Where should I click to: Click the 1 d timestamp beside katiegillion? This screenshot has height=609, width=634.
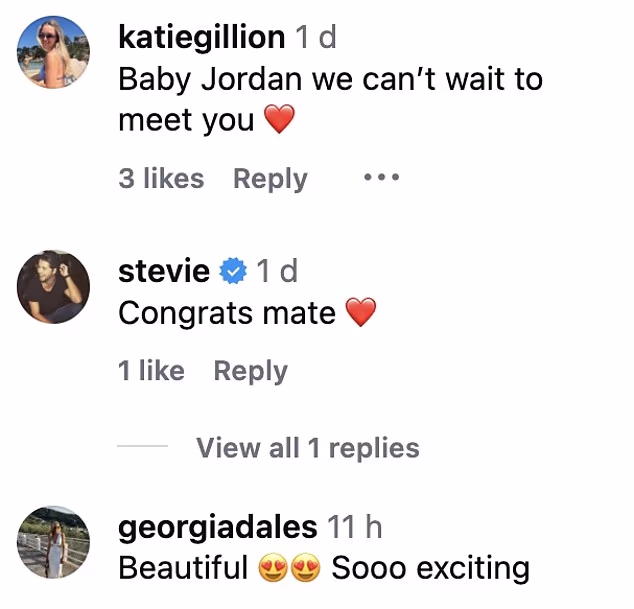[316, 38]
